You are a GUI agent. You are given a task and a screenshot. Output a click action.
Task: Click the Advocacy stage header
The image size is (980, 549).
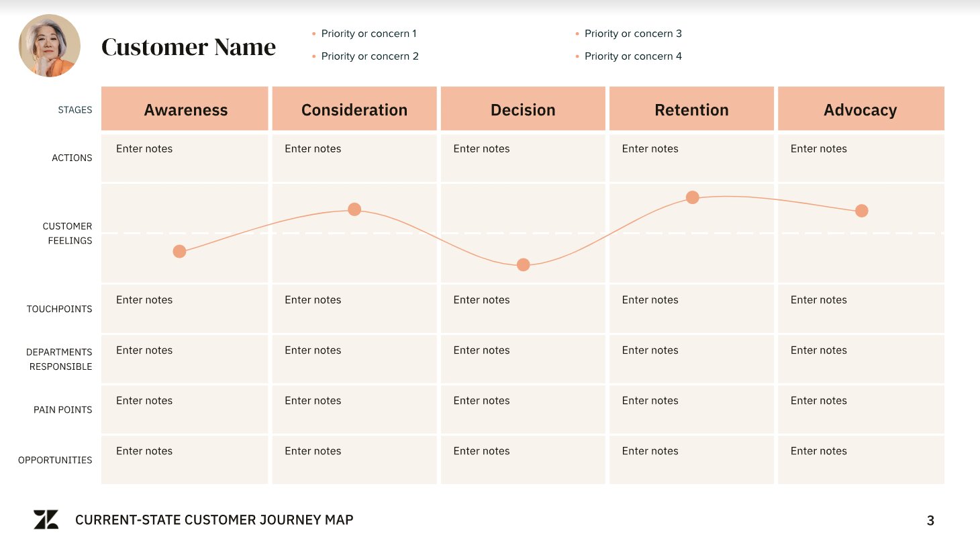(x=861, y=109)
